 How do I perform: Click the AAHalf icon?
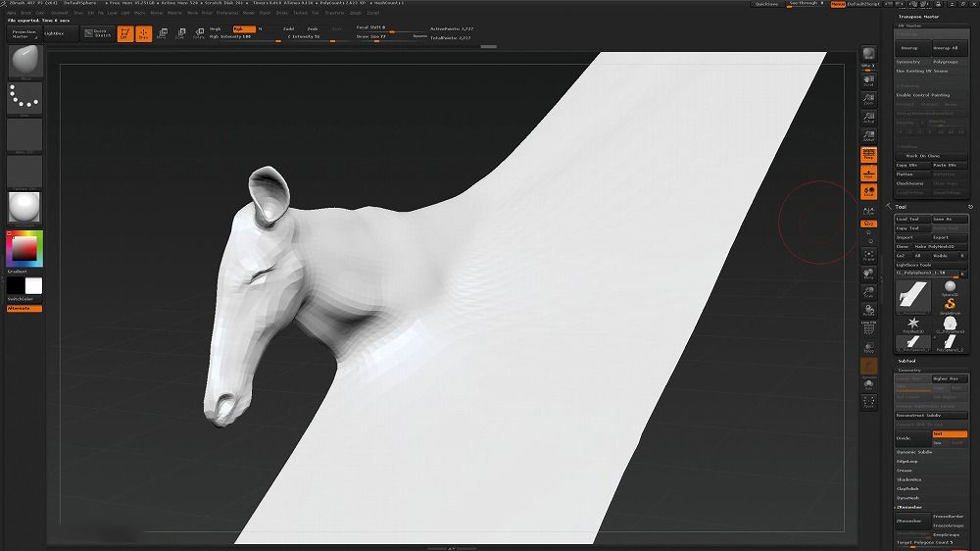(868, 136)
